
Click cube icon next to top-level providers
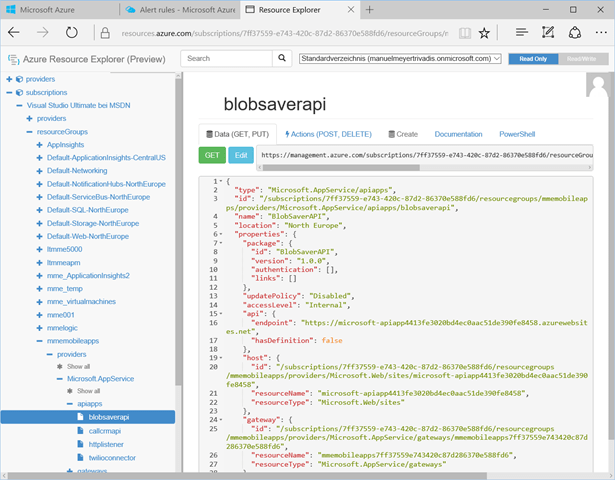19,79
